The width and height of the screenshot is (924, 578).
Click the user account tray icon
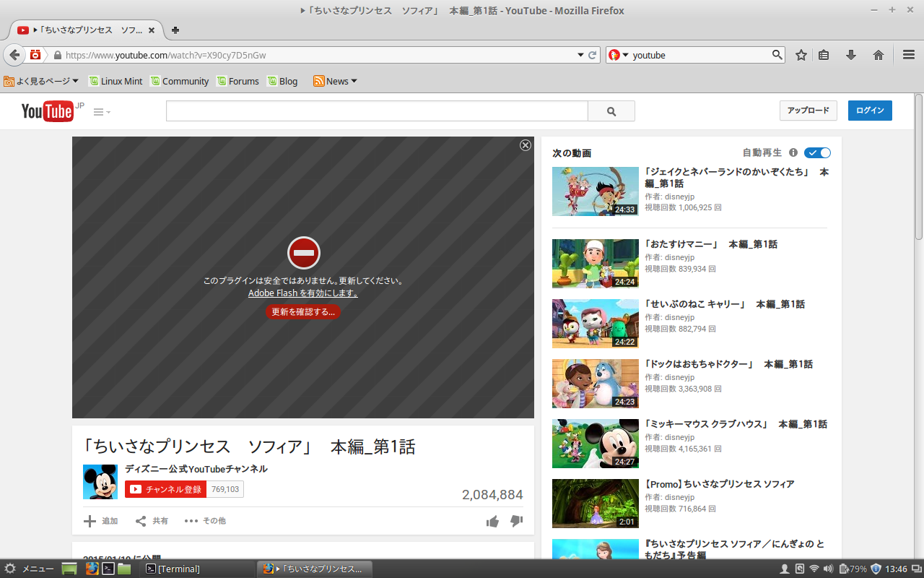click(785, 569)
